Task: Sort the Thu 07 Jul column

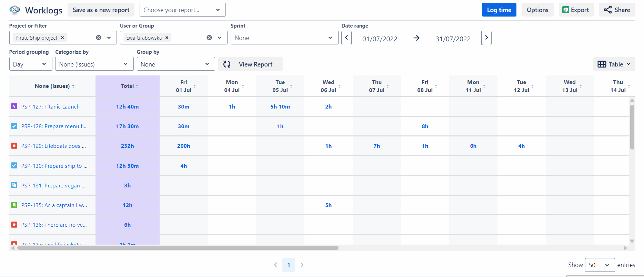Action: (388, 86)
